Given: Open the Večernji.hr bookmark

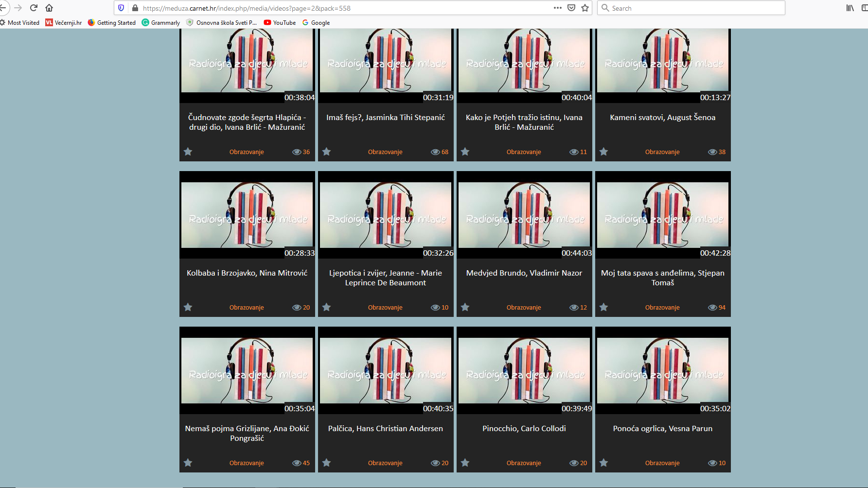Looking at the screenshot, I should coord(63,22).
